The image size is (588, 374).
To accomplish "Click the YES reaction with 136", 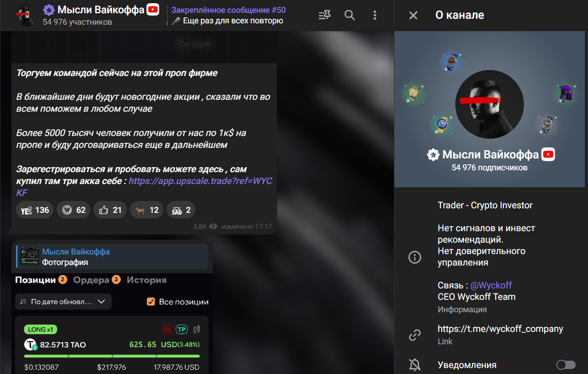I will (35, 210).
